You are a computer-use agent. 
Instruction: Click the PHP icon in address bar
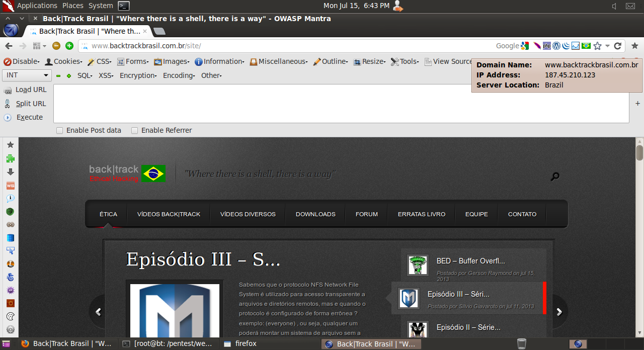547,46
